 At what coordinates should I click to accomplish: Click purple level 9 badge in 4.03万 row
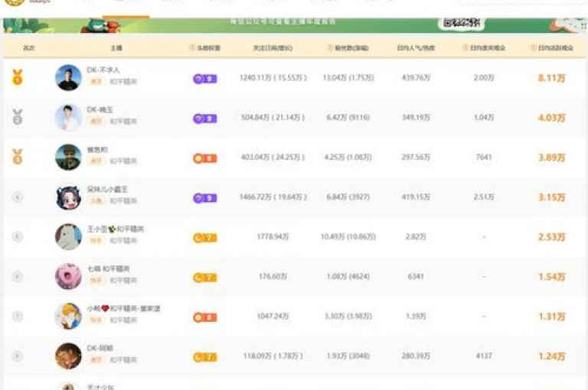click(x=204, y=119)
